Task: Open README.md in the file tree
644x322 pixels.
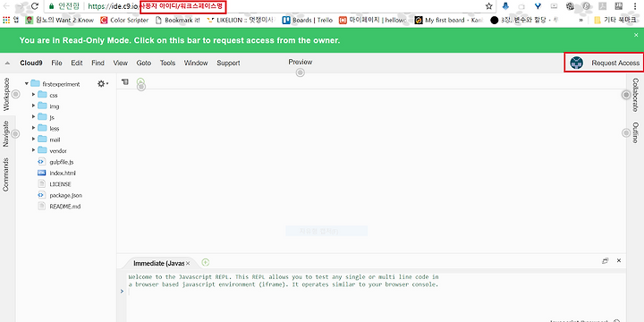Action: click(x=65, y=207)
